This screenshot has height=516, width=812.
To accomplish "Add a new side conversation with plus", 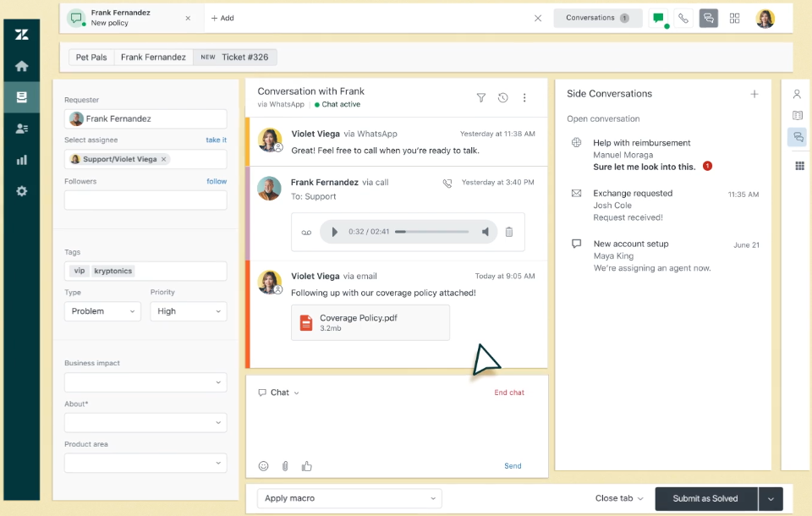I will coord(754,94).
